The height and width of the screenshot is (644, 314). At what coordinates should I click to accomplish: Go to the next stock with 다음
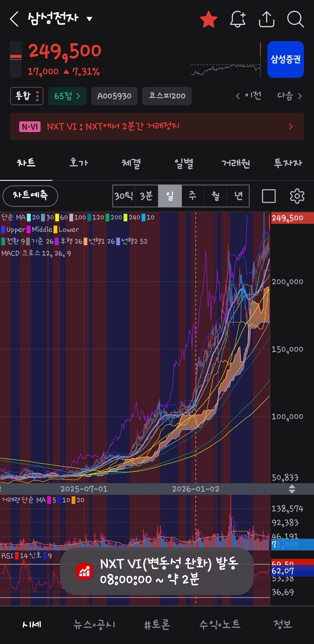pyautogui.click(x=290, y=96)
